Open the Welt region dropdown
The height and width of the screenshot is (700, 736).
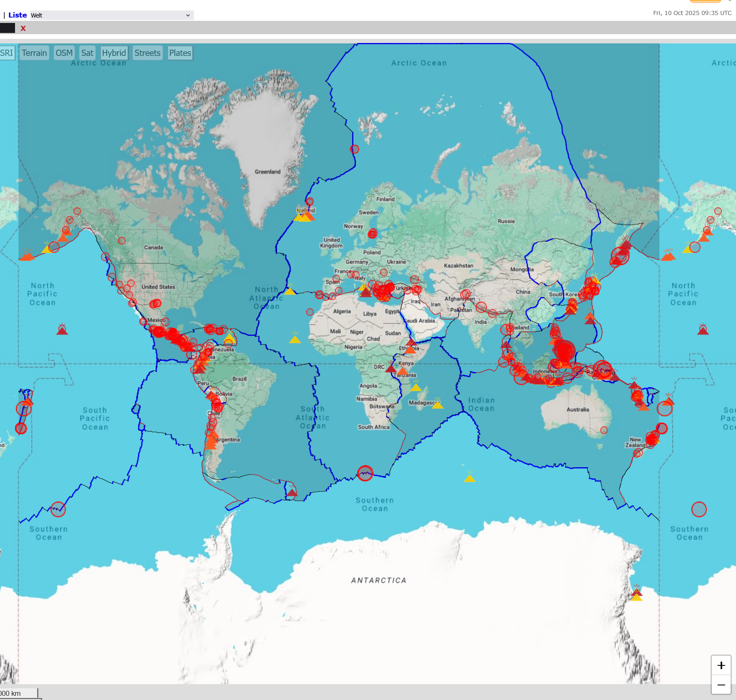tap(111, 15)
